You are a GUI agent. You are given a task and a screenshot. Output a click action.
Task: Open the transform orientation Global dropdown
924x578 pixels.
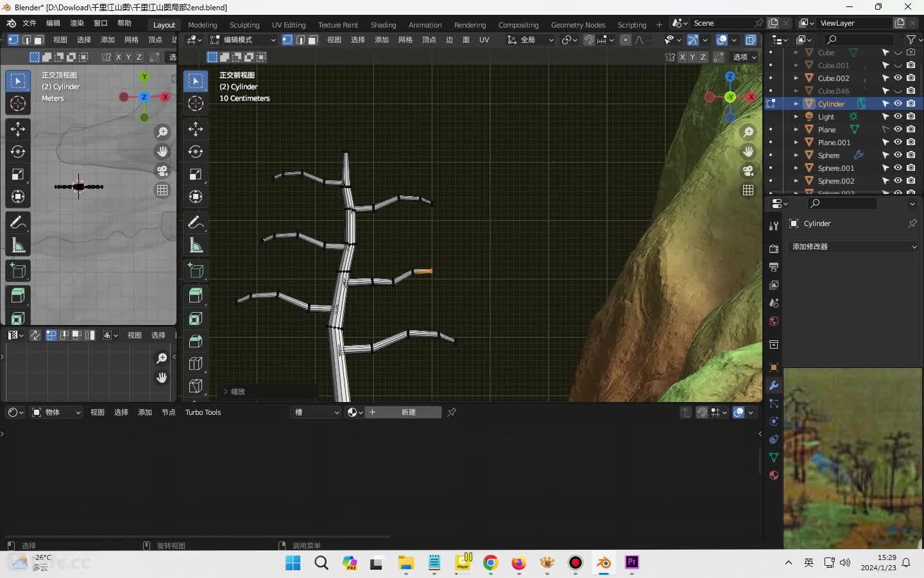point(530,40)
